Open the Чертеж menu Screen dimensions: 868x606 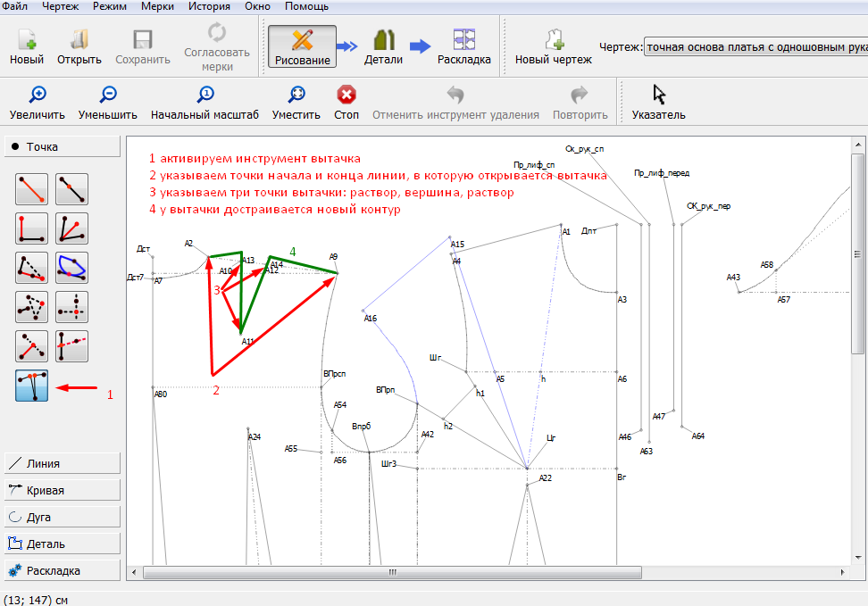(x=60, y=6)
